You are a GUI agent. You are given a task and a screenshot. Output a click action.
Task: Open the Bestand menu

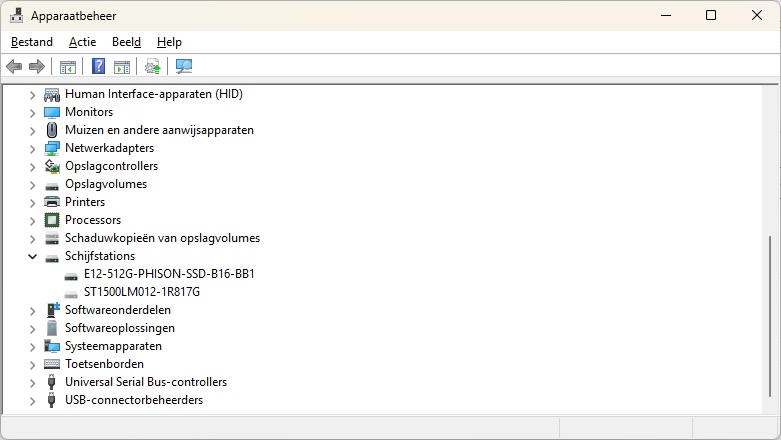click(32, 42)
